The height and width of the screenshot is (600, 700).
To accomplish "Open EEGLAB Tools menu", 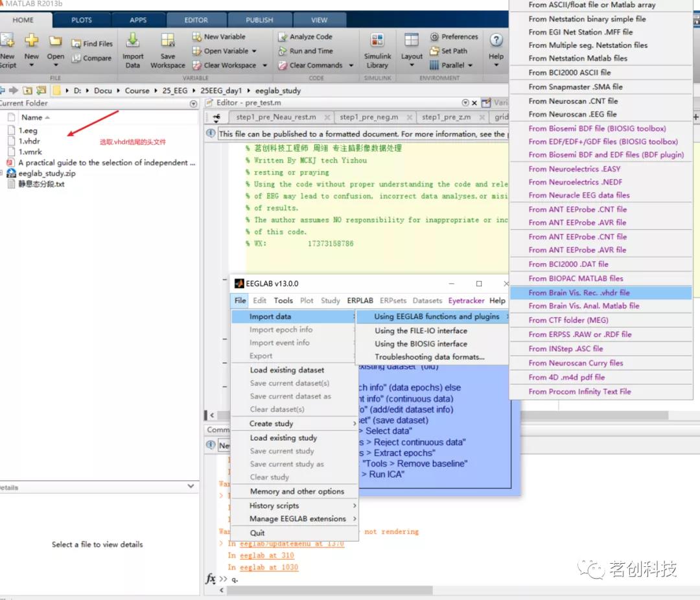I will pos(283,301).
